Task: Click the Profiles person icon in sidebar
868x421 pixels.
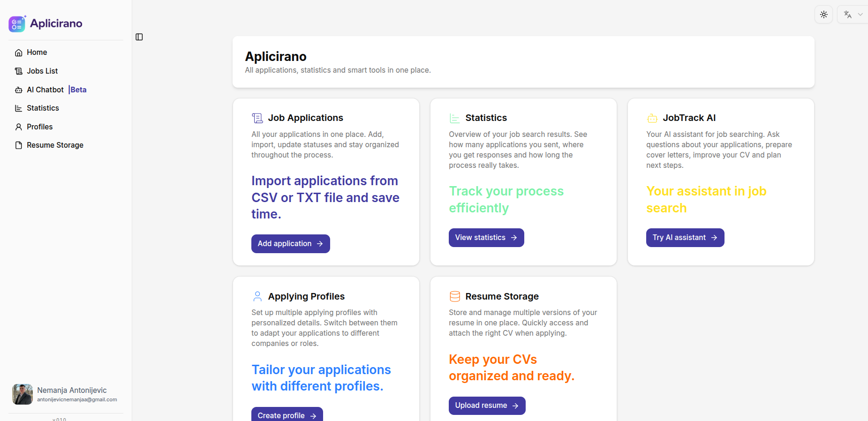Action: coord(18,127)
